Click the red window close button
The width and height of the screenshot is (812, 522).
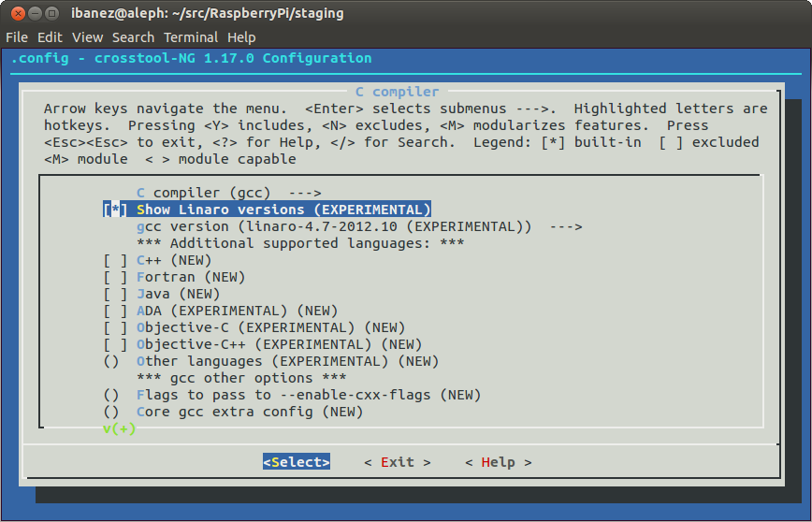[x=18, y=13]
